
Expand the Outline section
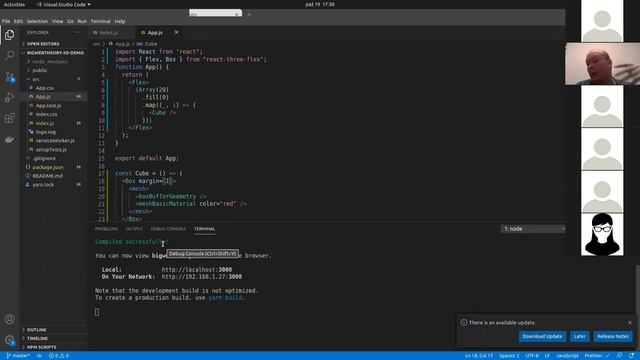(x=36, y=329)
